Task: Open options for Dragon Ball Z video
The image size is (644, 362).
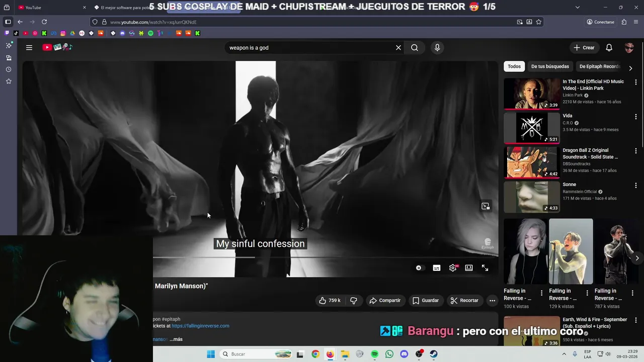Action: pos(636,151)
